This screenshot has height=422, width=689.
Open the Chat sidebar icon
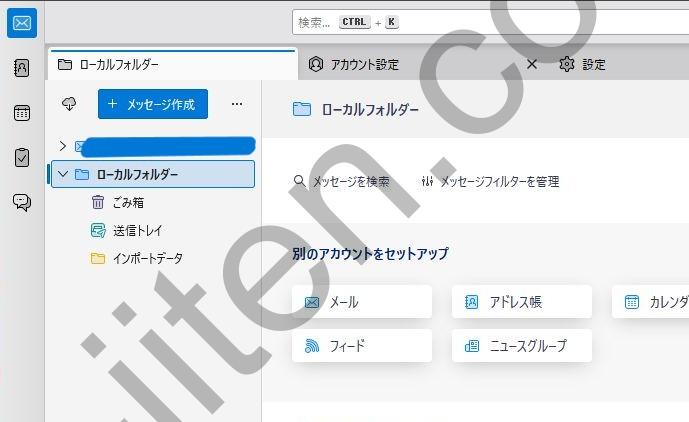[x=22, y=202]
